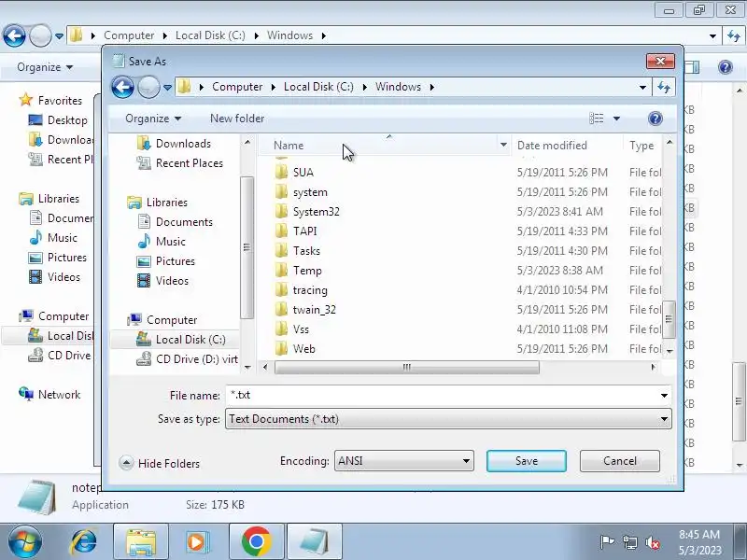This screenshot has height=560, width=747.
Task: Open the Windows Start button
Action: point(25,541)
